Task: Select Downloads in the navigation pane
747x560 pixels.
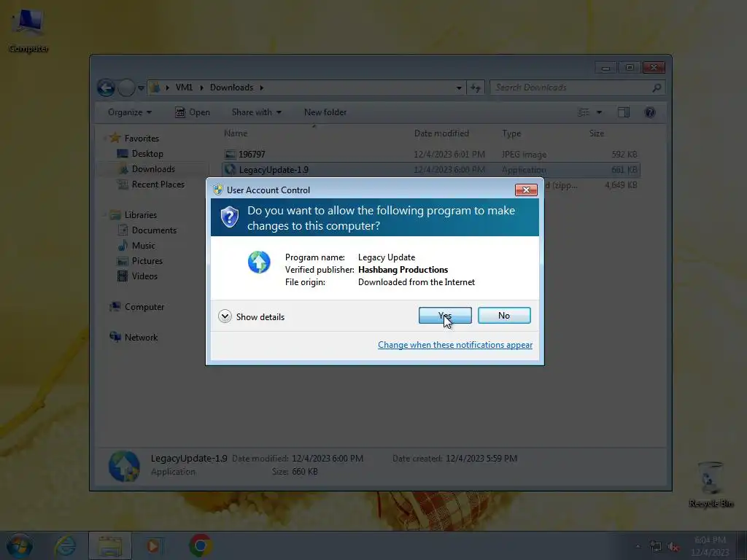Action: (153, 169)
